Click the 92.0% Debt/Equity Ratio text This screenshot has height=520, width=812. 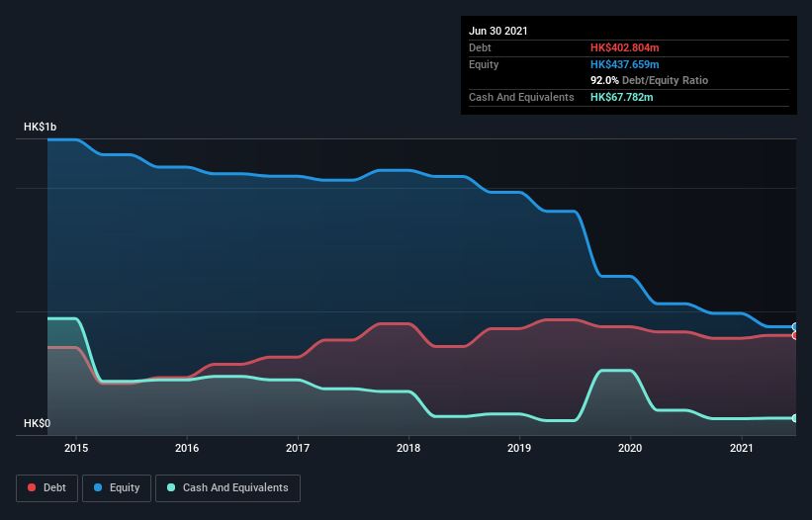coord(650,80)
